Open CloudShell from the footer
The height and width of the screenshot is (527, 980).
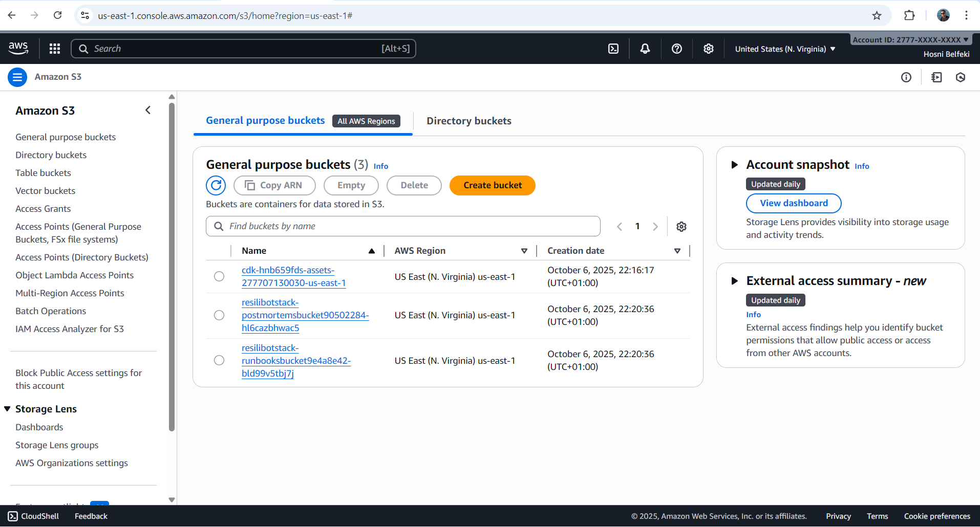(x=34, y=516)
